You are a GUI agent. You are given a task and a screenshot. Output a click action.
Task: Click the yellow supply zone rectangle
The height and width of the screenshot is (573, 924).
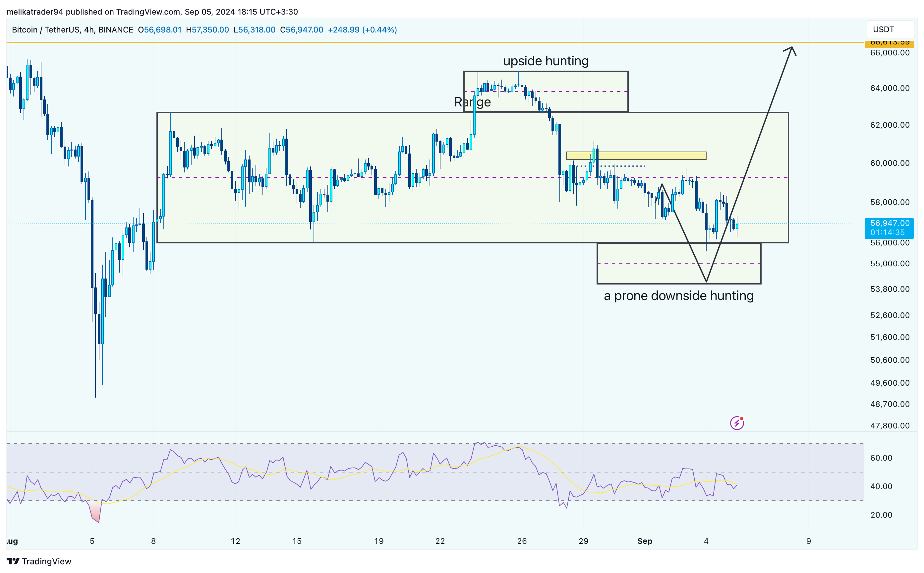click(x=636, y=156)
